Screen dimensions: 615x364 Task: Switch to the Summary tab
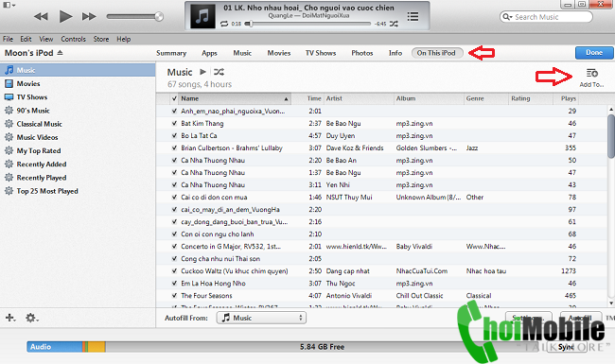coord(171,53)
